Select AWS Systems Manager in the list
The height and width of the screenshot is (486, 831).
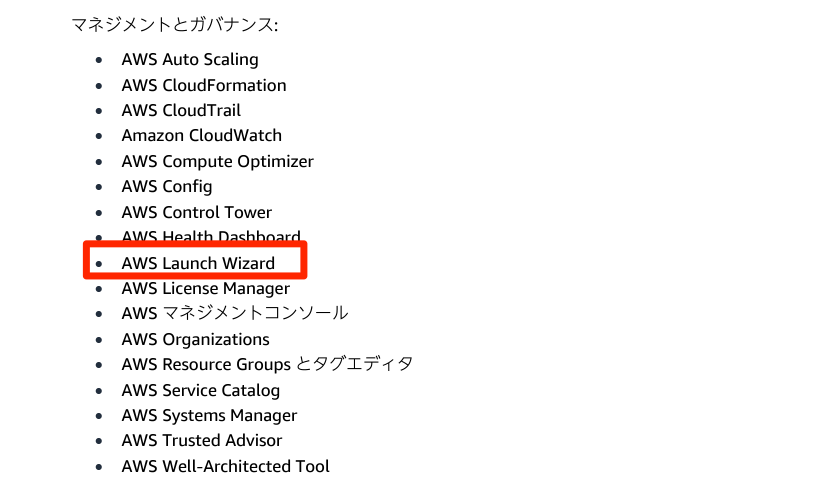209,416
